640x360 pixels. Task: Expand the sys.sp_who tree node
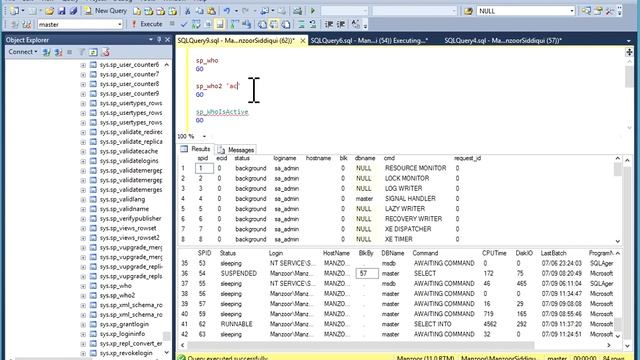pyautogui.click(x=83, y=286)
